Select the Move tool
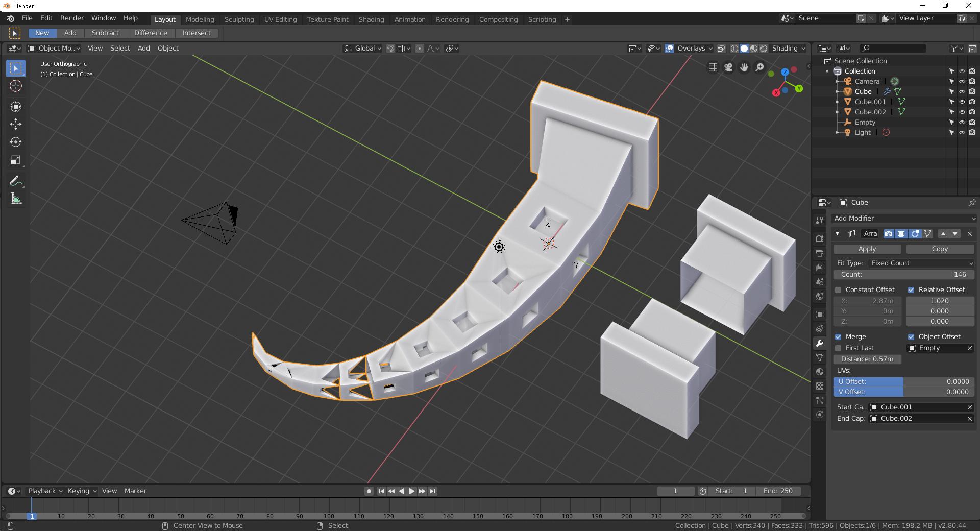Screen dimensions: 980x531 (16, 124)
